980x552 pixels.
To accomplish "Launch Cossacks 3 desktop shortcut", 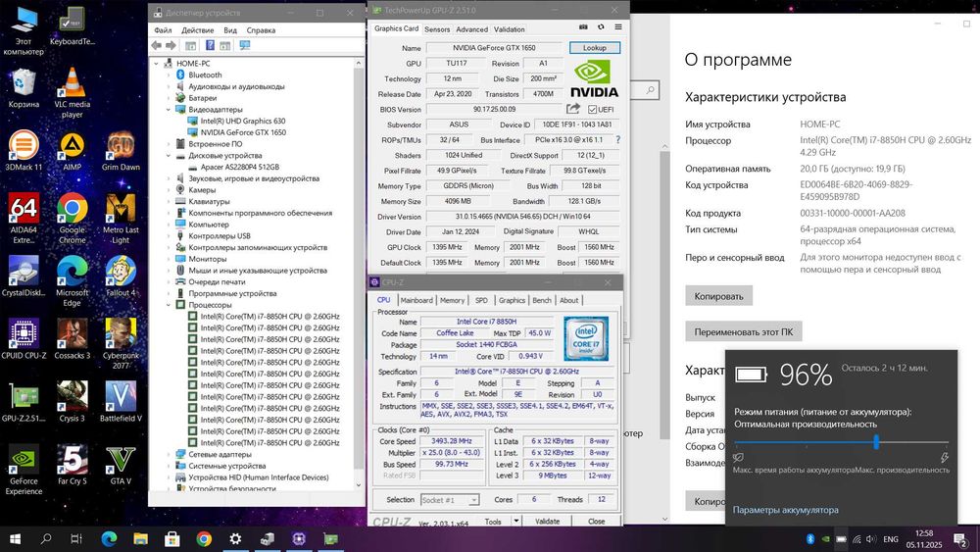I will (72, 339).
